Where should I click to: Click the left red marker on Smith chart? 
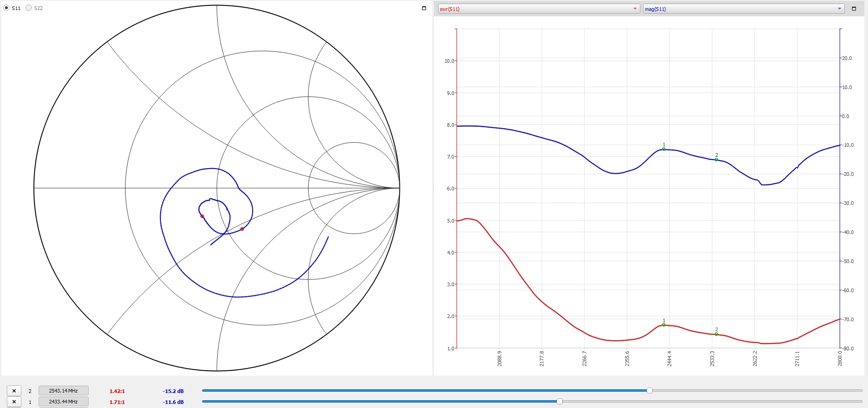[x=202, y=216]
